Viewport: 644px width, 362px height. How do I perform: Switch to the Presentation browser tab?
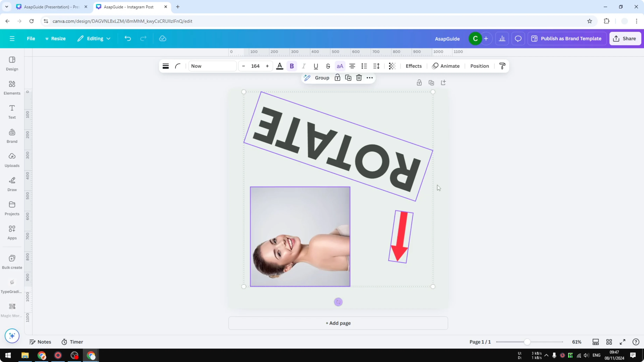[50, 7]
